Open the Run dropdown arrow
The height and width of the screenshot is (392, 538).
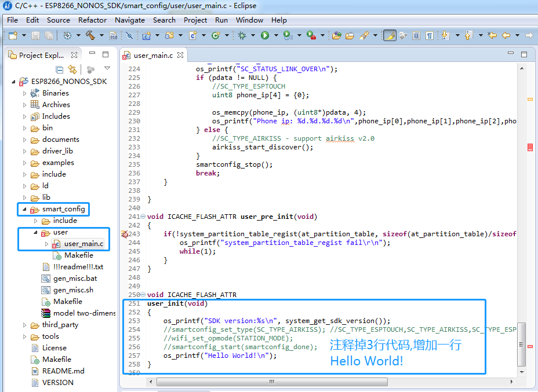click(x=276, y=35)
